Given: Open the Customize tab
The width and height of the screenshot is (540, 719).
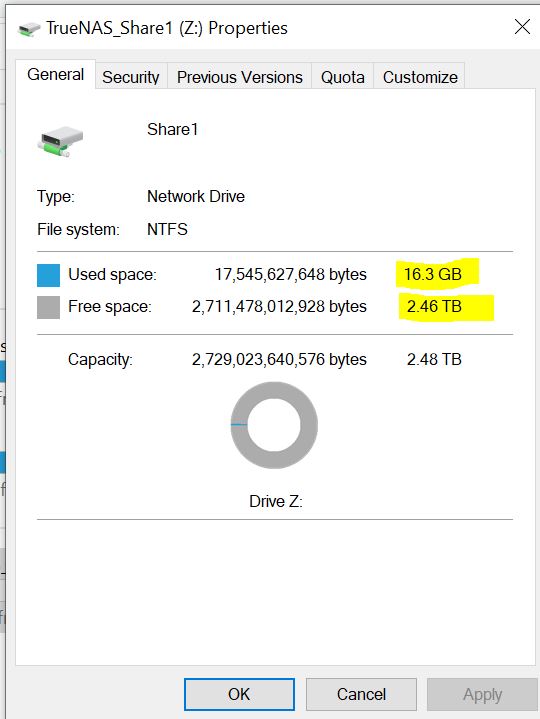Looking at the screenshot, I should pyautogui.click(x=420, y=77).
